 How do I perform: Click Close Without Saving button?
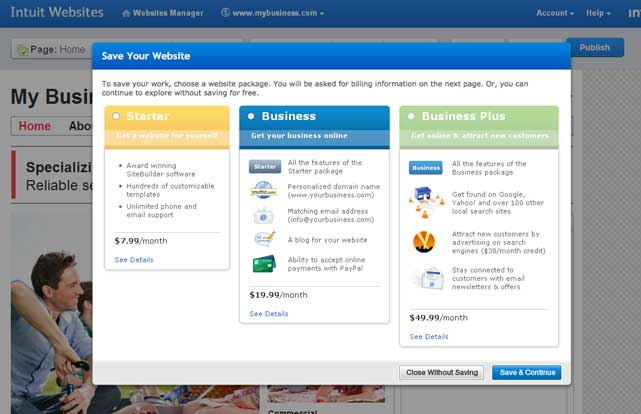(x=442, y=372)
